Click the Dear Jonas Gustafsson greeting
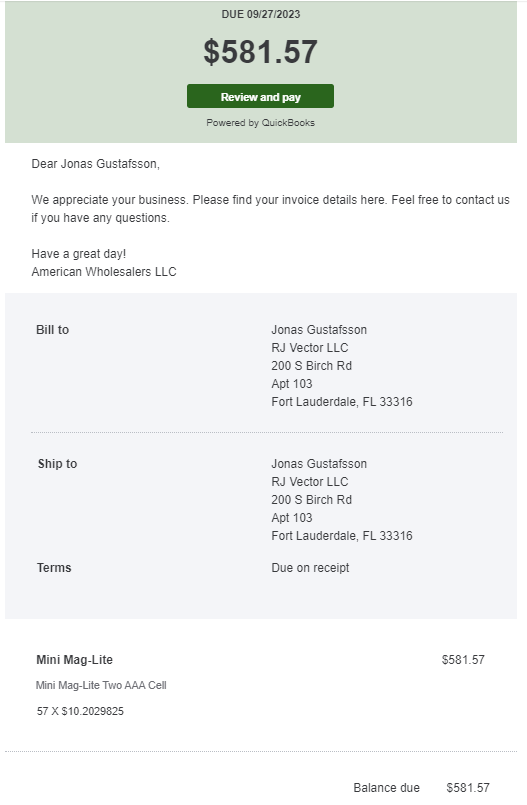 point(95,164)
